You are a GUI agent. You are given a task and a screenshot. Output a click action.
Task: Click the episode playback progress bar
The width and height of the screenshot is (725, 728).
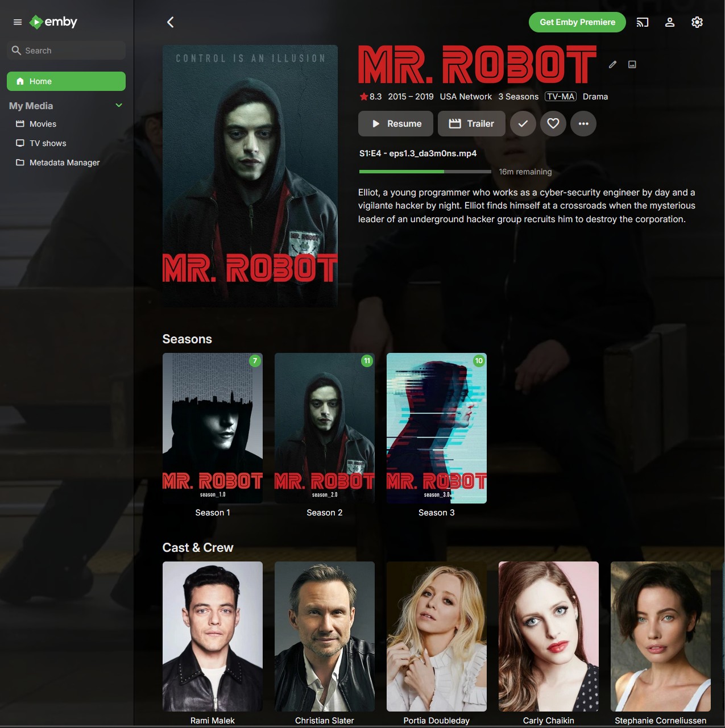coord(425,171)
